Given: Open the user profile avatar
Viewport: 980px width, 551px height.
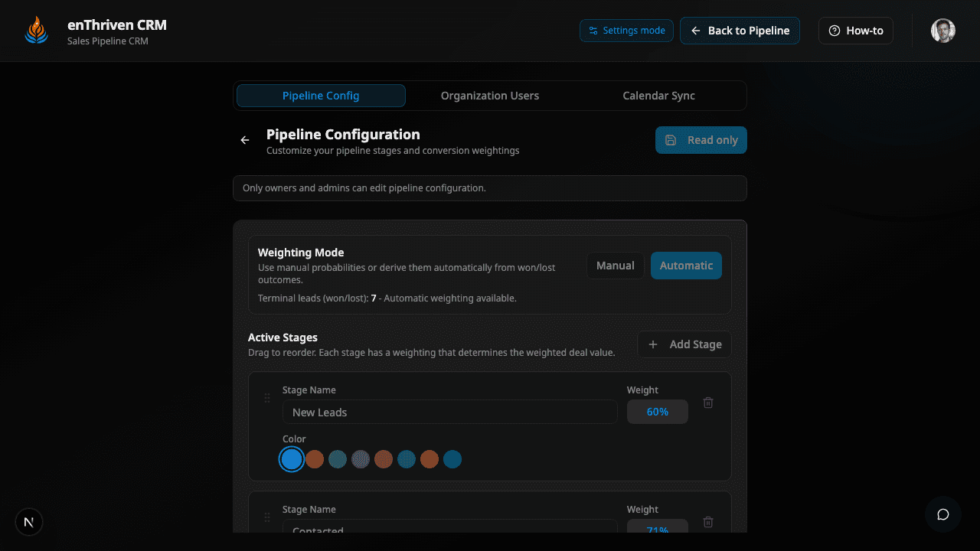Looking at the screenshot, I should coord(942,31).
